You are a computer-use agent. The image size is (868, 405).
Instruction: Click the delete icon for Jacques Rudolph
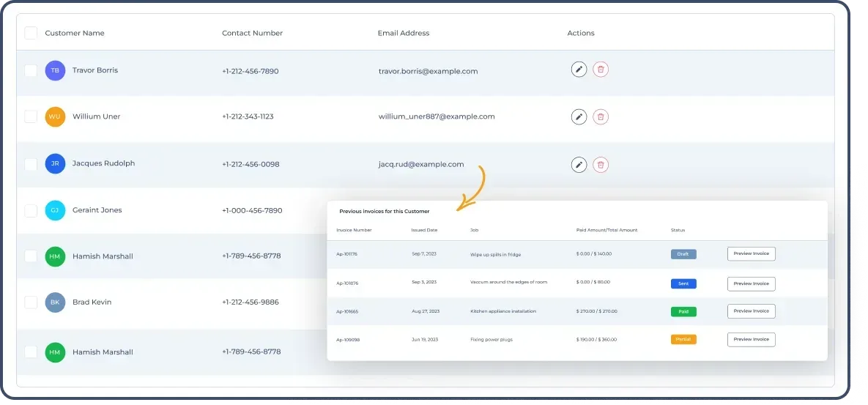pos(601,165)
